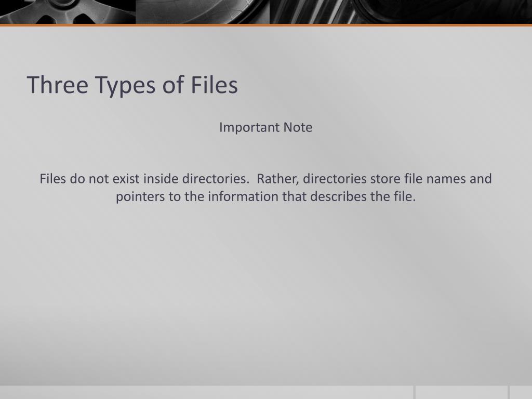Click the middle footer box segment
This screenshot has height=399, width=532.
461,392
